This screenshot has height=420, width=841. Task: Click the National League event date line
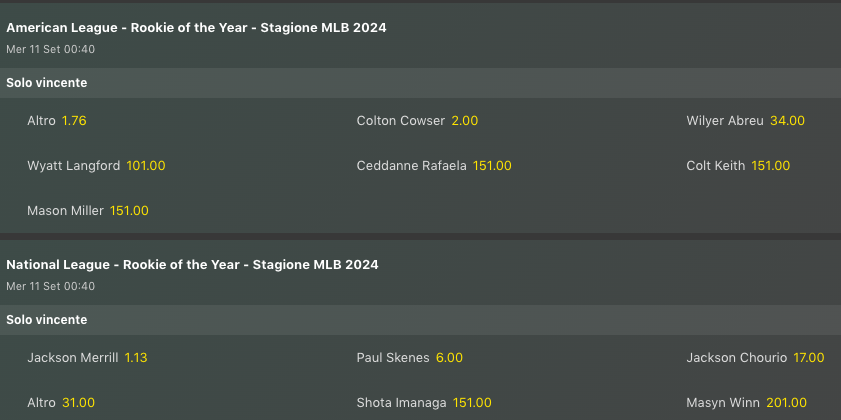50,286
